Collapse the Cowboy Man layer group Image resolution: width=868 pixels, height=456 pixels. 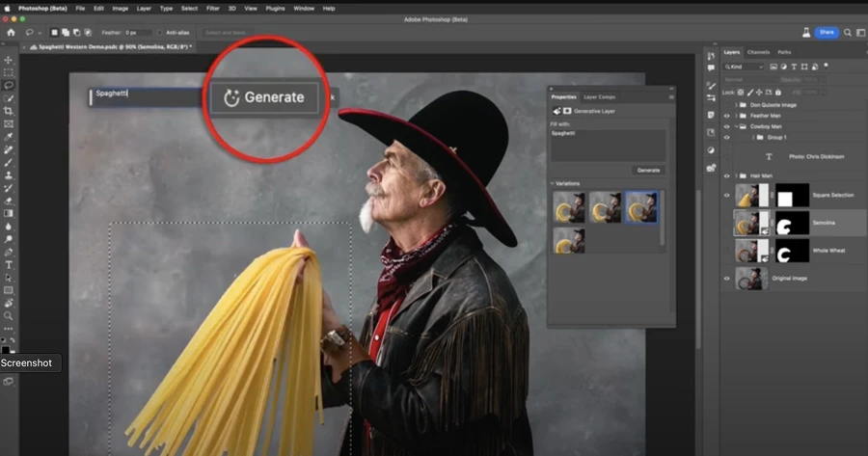point(736,126)
